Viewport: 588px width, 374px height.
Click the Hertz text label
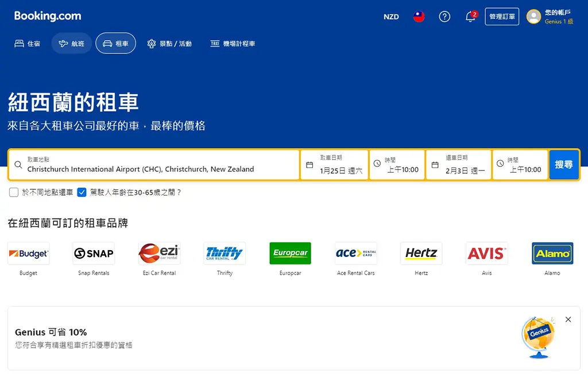[x=421, y=273]
